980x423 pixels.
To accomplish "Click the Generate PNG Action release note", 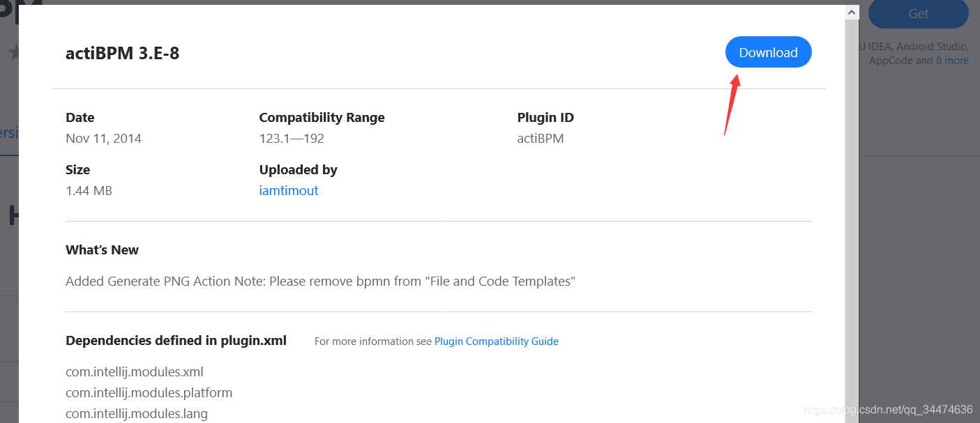I will click(x=320, y=282).
